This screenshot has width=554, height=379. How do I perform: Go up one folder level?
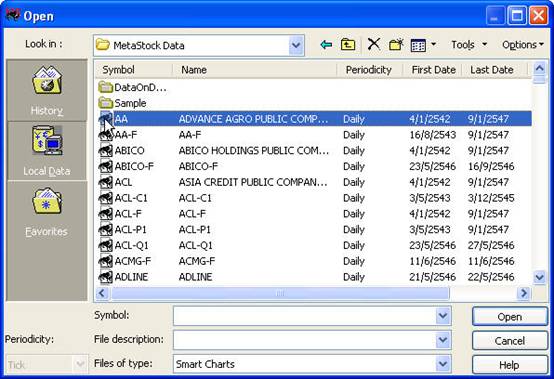pyautogui.click(x=348, y=45)
